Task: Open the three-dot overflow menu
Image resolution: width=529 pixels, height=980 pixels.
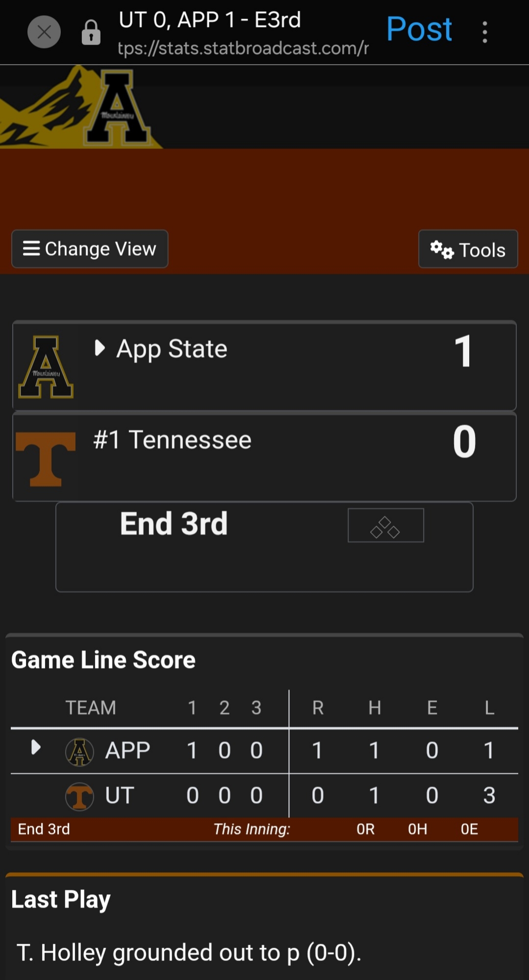Action: [484, 32]
